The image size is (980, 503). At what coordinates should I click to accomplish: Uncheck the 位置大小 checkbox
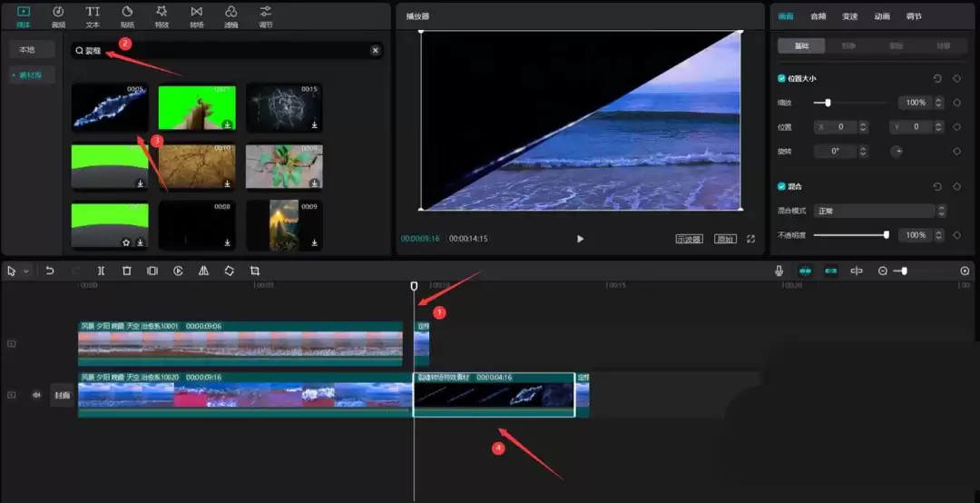coord(782,79)
